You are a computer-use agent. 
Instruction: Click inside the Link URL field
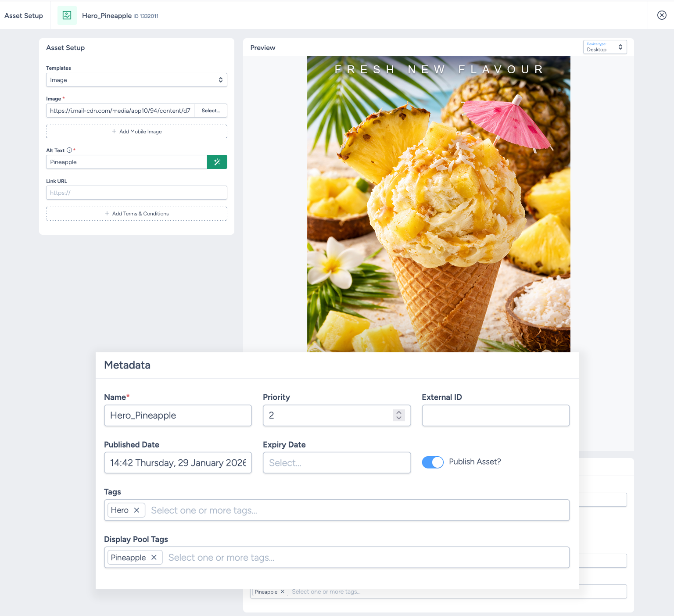(x=136, y=193)
